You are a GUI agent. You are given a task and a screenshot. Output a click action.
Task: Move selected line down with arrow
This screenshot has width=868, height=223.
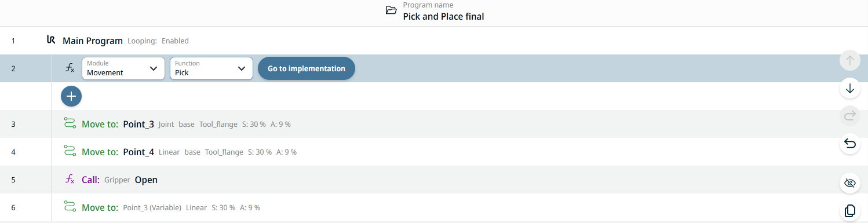pos(850,89)
